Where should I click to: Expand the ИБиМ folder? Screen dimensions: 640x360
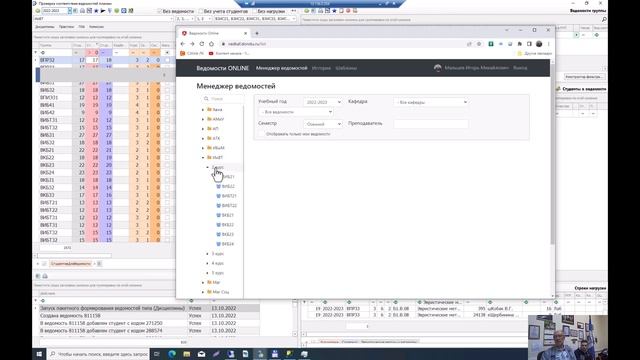203,148
